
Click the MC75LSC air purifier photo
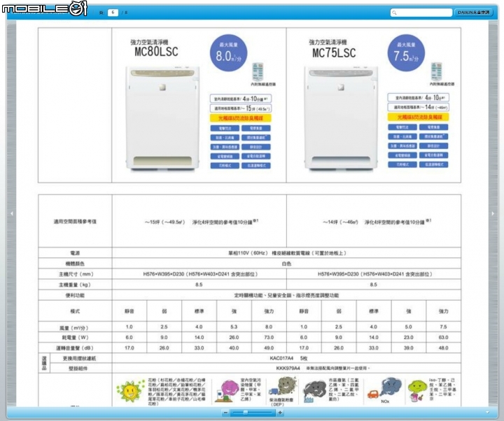(341, 117)
